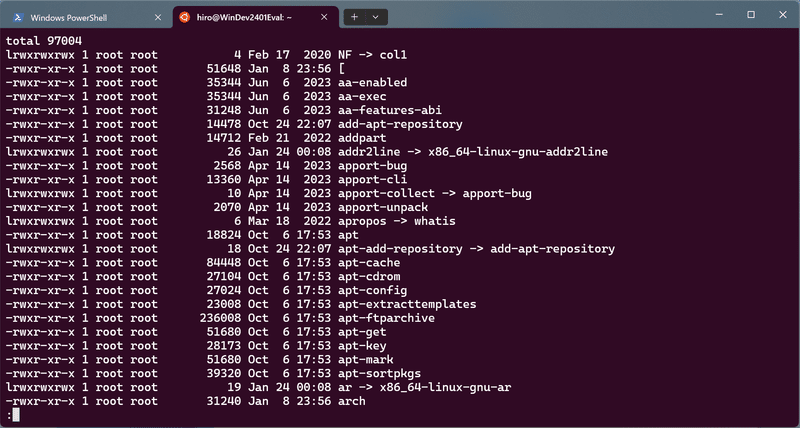Select the 'addpart' file name
Viewport: 800px width, 428px height.
[x=362, y=138]
